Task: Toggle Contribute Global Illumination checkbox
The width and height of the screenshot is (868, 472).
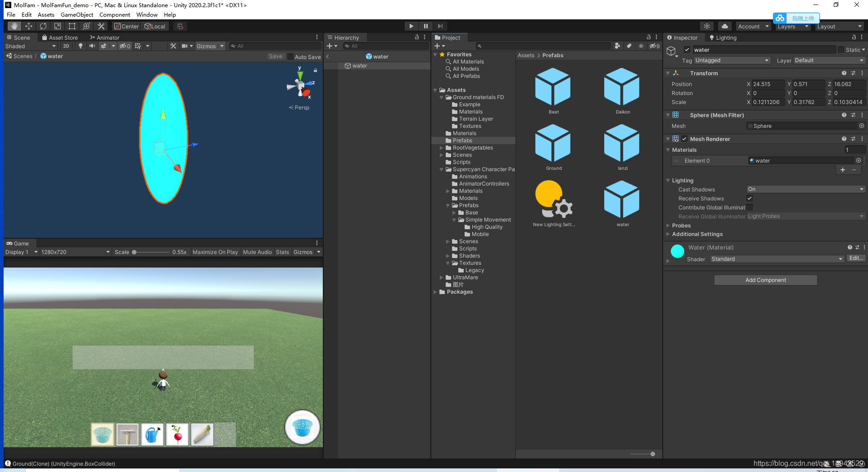Action: tap(750, 207)
